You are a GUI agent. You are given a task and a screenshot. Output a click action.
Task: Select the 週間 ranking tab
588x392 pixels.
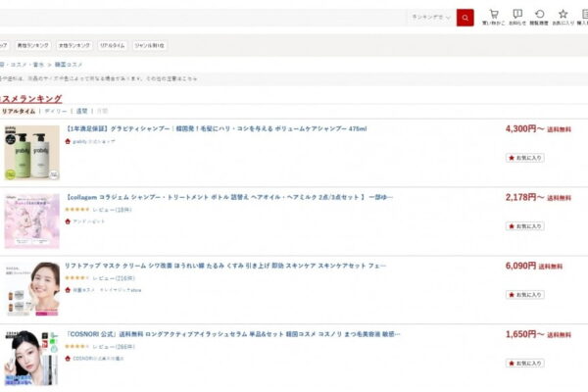click(81, 112)
